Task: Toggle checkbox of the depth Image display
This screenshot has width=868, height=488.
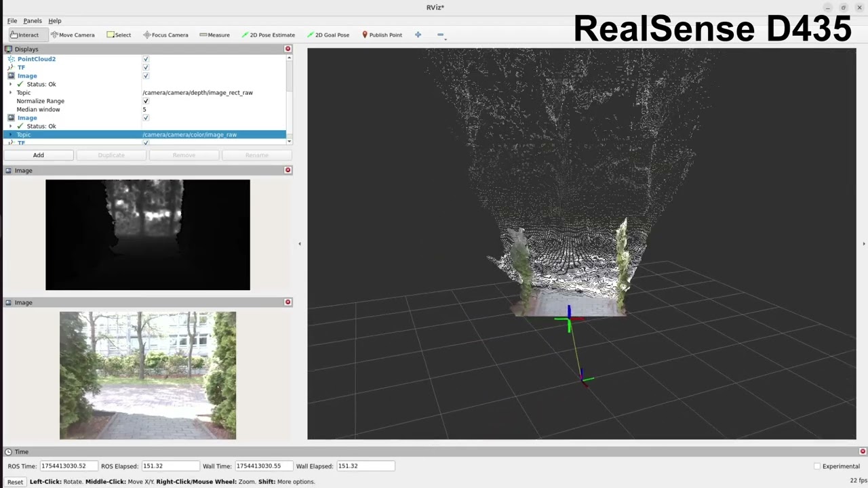Action: pos(146,76)
